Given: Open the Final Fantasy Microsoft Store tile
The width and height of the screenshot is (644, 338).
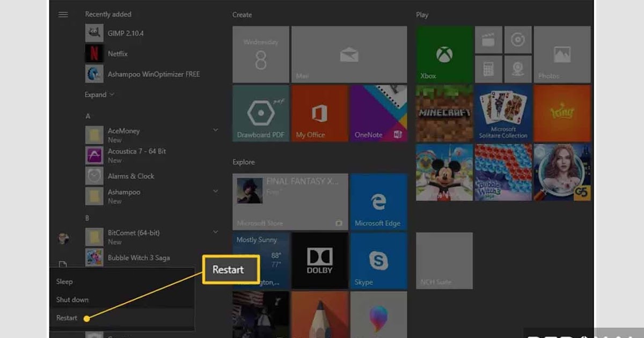Looking at the screenshot, I should tap(290, 202).
